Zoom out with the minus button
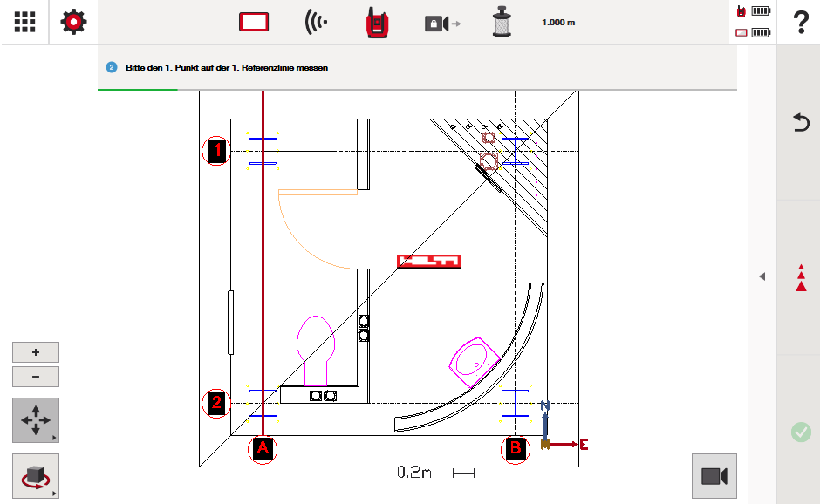The height and width of the screenshot is (504, 820). click(x=36, y=377)
